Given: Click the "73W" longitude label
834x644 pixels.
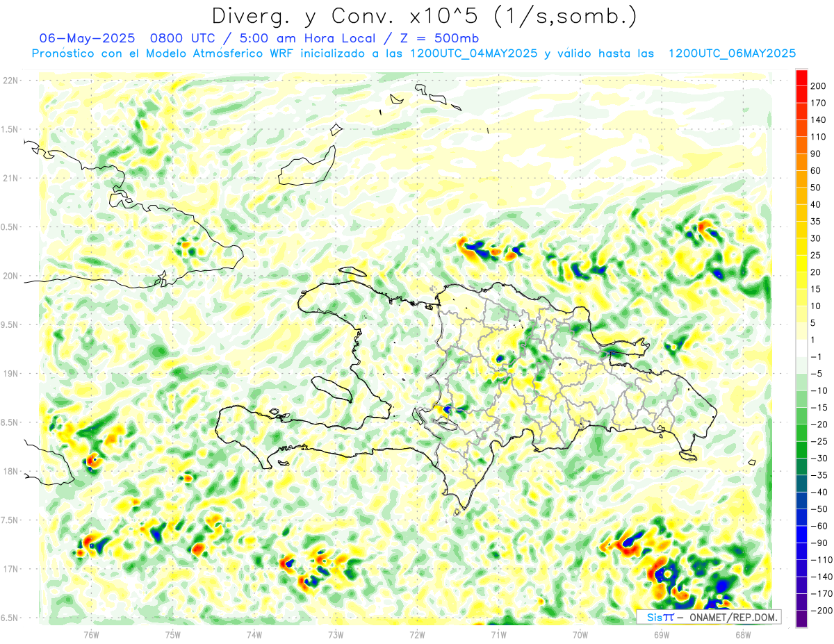Looking at the screenshot, I should [x=336, y=634].
